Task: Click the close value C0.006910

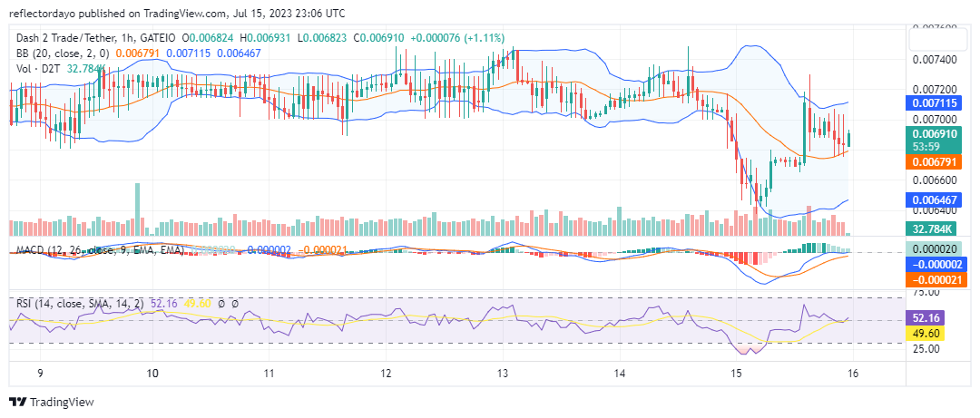Action: 377,38
